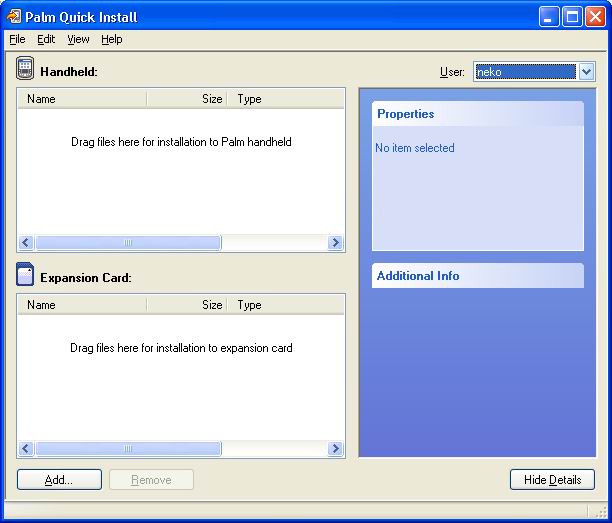This screenshot has width=612, height=523.
Task: Click 'Drag files here for installation to expansion card'
Action: pyautogui.click(x=181, y=348)
